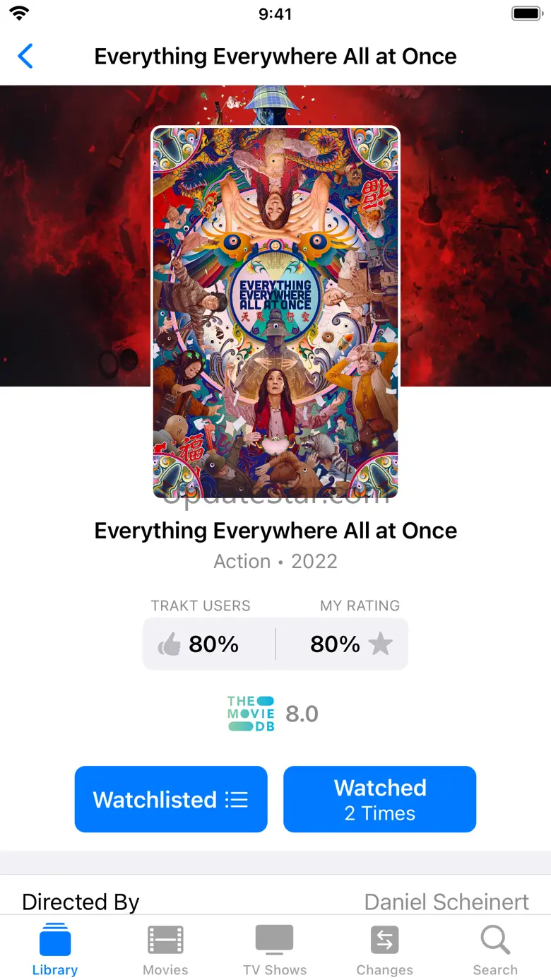The image size is (551, 980).
Task: Go to the Changes tab
Action: click(385, 949)
